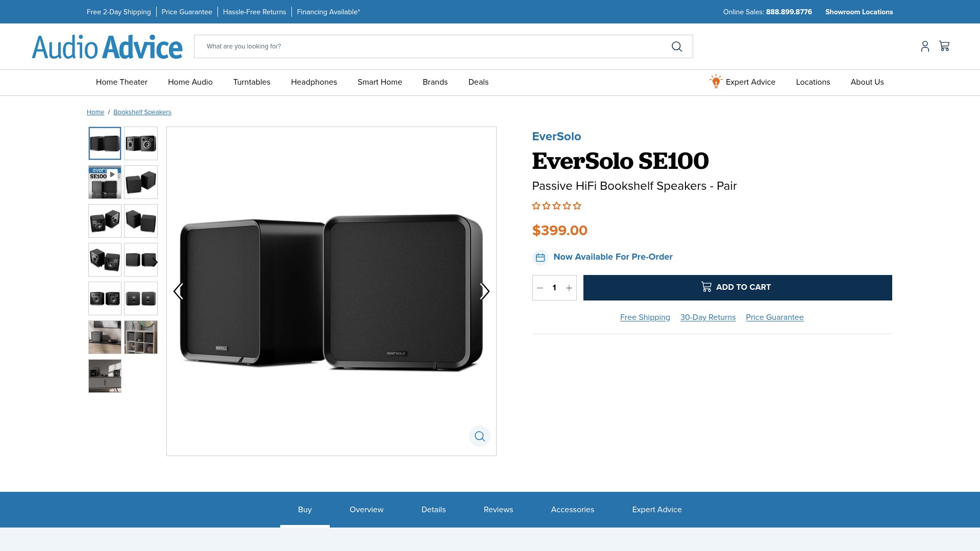Show previous product image arrow

click(x=178, y=291)
